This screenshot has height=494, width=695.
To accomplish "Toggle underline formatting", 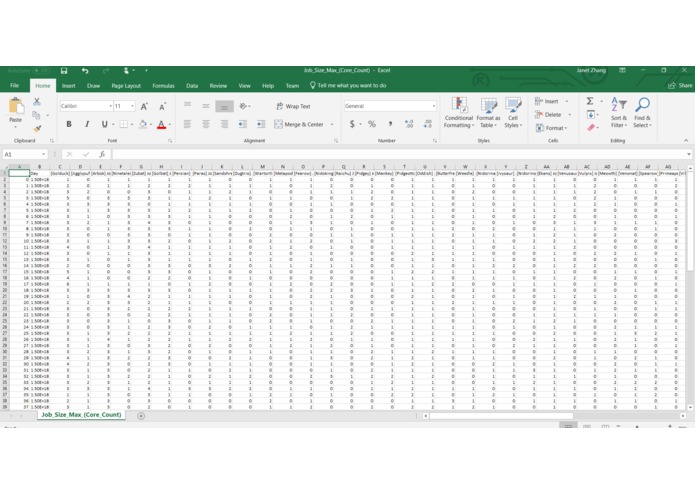I will pos(105,124).
